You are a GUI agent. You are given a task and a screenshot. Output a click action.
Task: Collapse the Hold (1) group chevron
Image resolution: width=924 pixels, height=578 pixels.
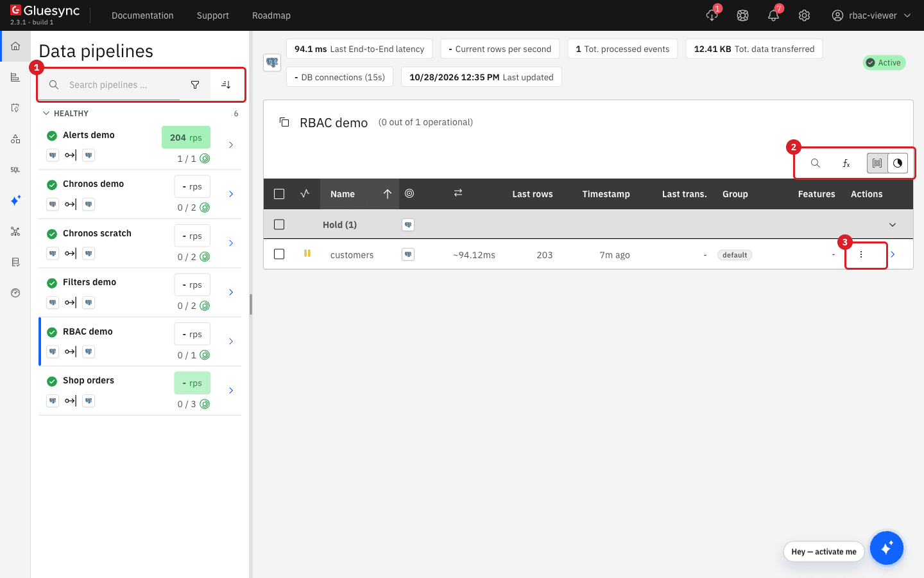pyautogui.click(x=893, y=225)
